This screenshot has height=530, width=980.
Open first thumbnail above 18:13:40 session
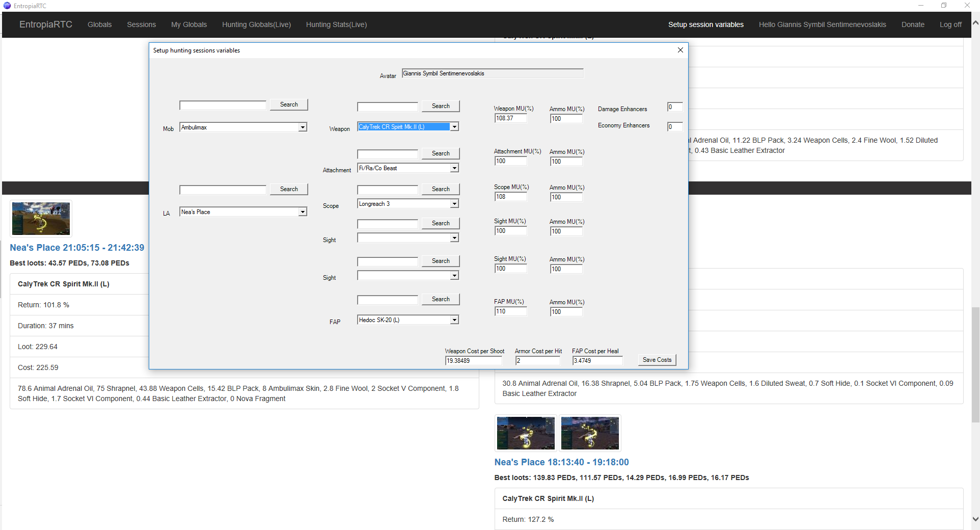[526, 433]
